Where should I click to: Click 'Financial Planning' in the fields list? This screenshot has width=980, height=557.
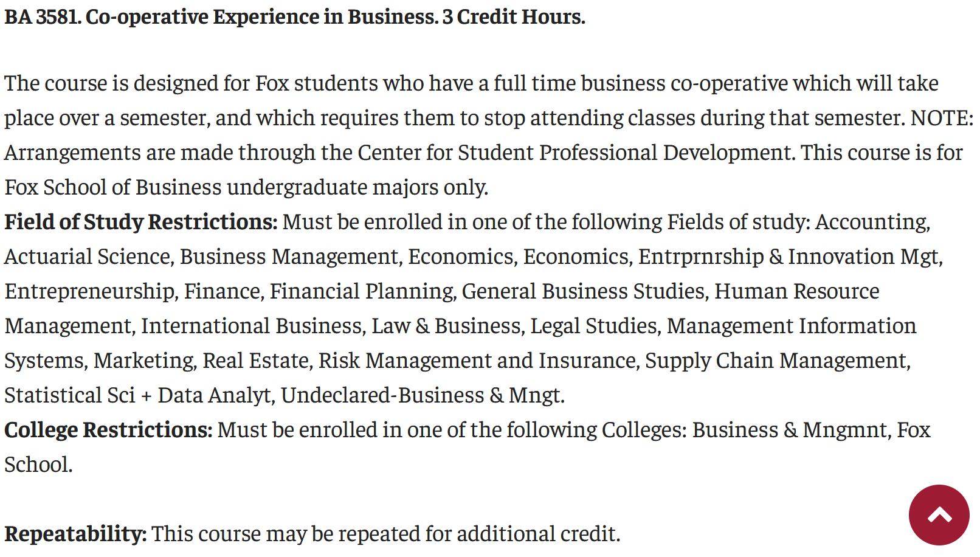pos(362,291)
